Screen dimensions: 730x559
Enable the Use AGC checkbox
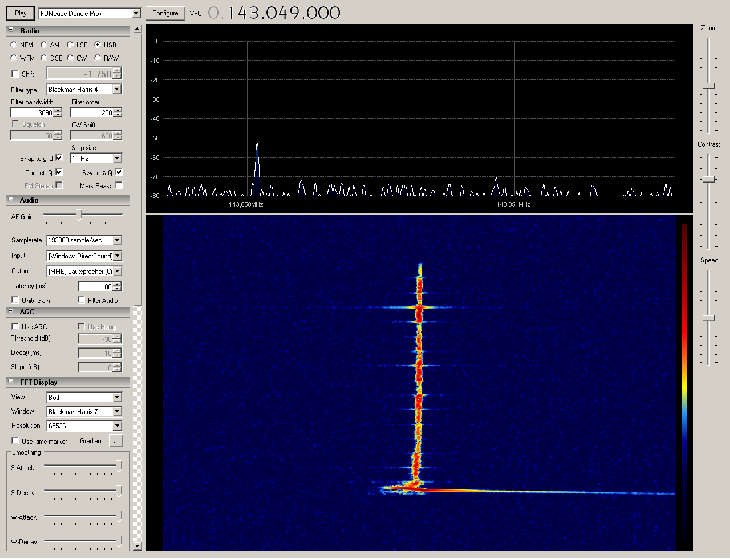tap(14, 326)
